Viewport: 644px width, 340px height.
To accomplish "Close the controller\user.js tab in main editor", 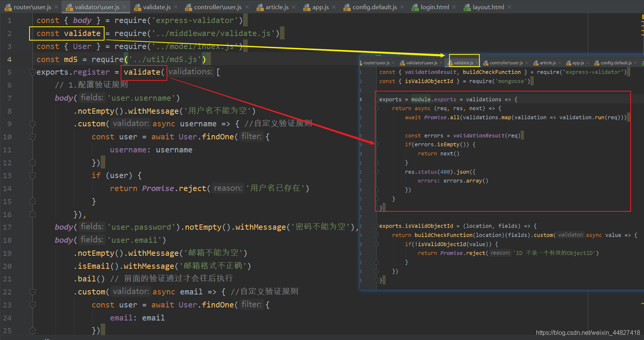I will [247, 7].
